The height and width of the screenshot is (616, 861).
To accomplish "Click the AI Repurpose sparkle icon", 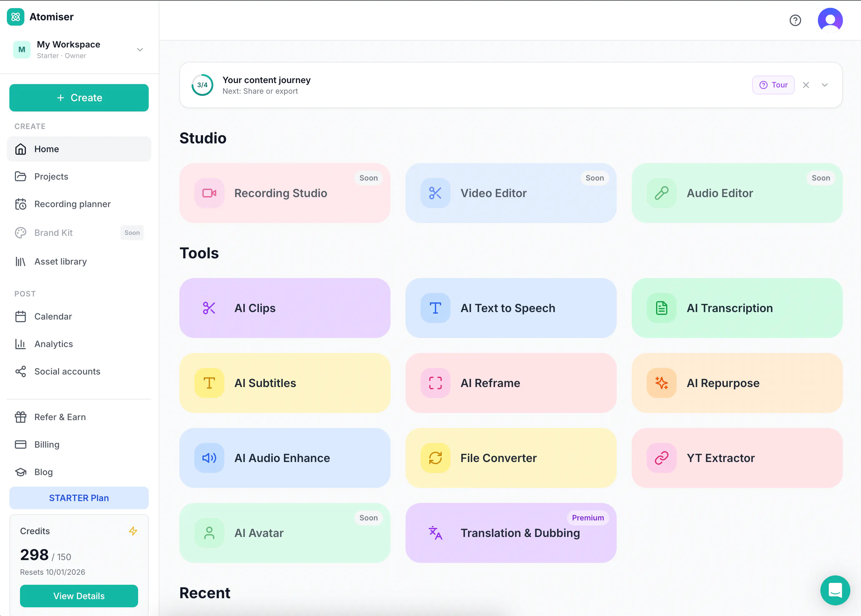I will pos(661,383).
